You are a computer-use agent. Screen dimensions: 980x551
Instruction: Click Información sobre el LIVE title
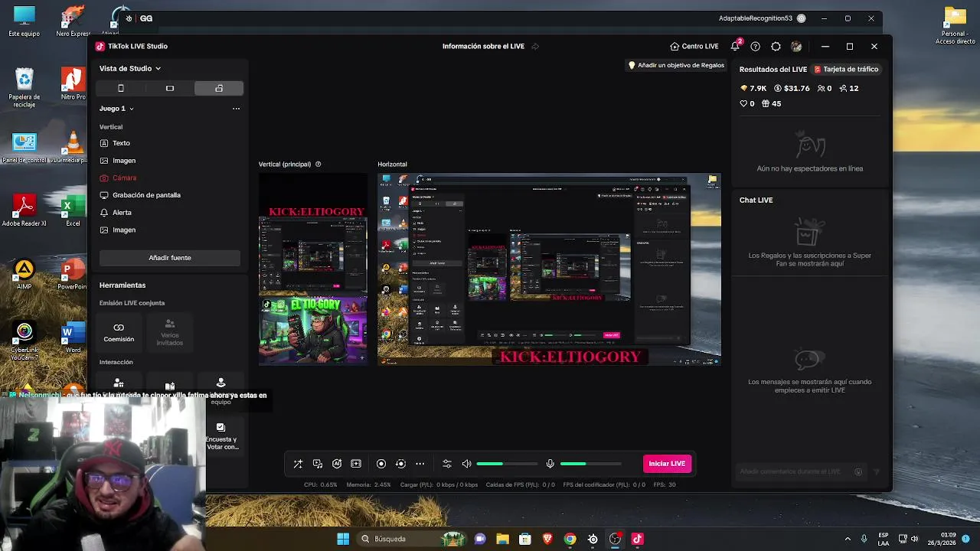click(483, 46)
